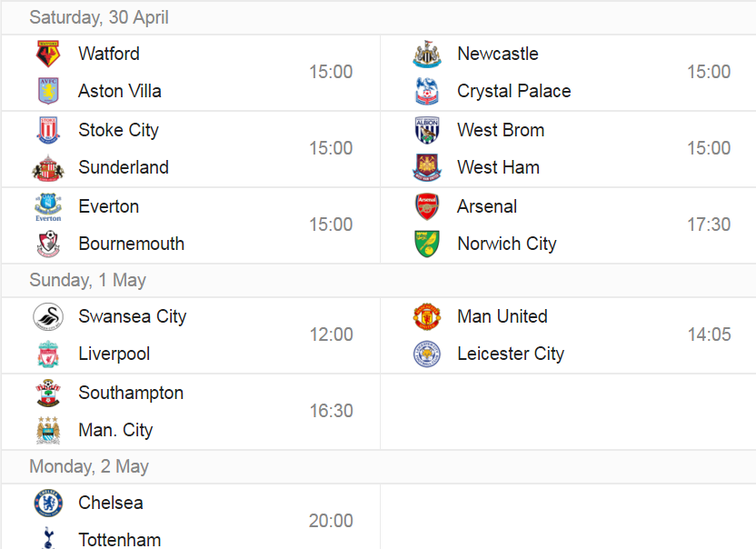Viewport: 756px width, 549px height.
Task: Select the Manchester United crest
Action: [x=427, y=316]
